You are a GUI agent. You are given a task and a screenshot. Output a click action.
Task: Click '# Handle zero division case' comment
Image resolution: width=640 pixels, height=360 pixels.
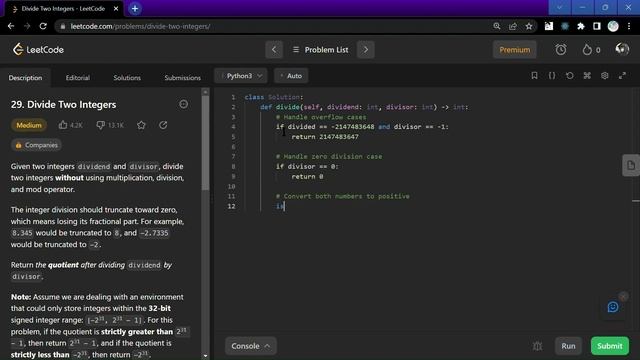tap(329, 156)
